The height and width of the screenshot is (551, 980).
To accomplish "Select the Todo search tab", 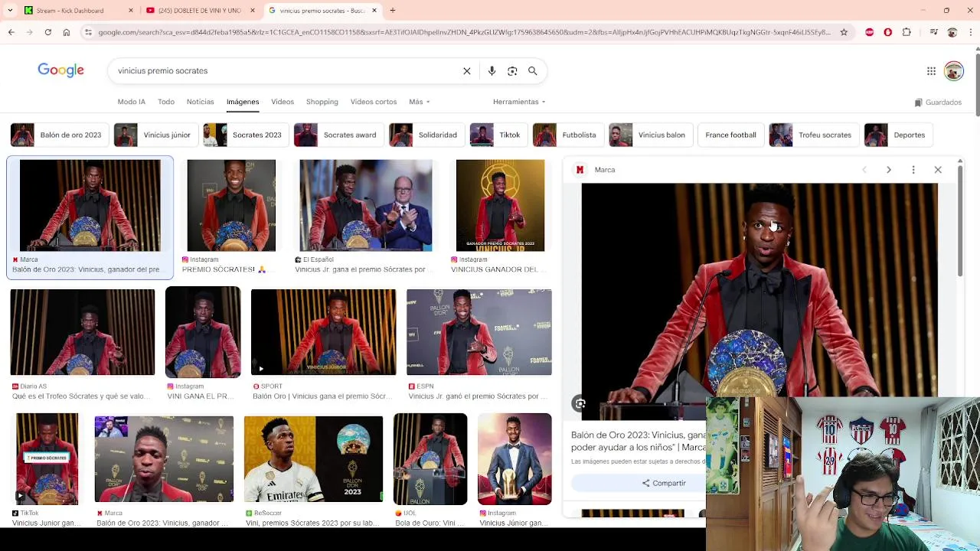I will (166, 102).
